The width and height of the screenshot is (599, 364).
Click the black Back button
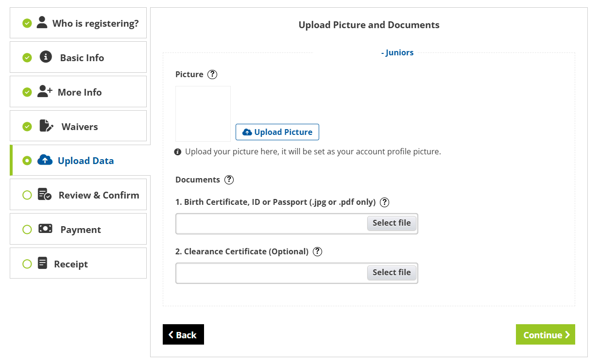coord(183,335)
